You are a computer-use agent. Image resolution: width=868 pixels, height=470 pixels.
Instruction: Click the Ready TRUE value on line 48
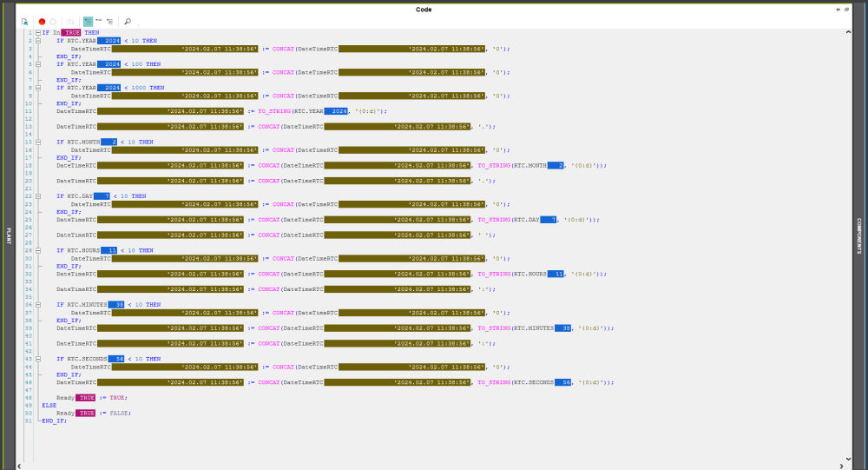click(x=86, y=398)
